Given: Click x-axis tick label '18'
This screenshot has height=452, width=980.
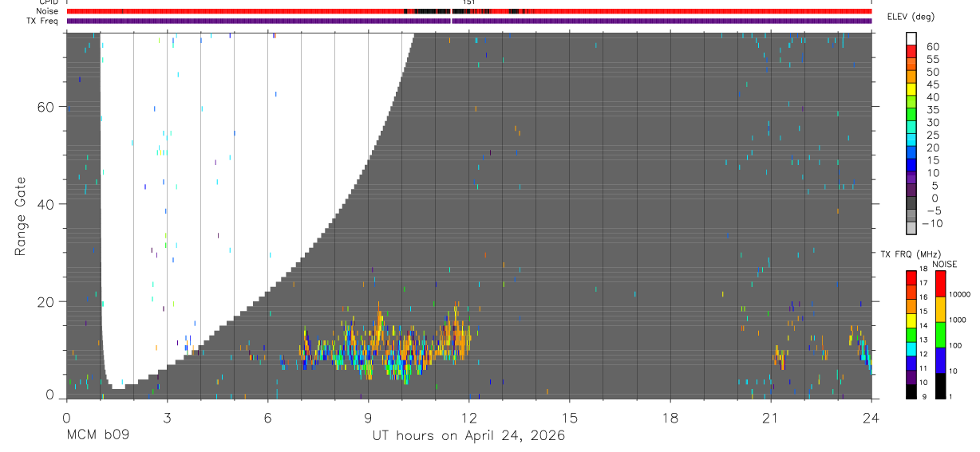Looking at the screenshot, I should coord(670,418).
